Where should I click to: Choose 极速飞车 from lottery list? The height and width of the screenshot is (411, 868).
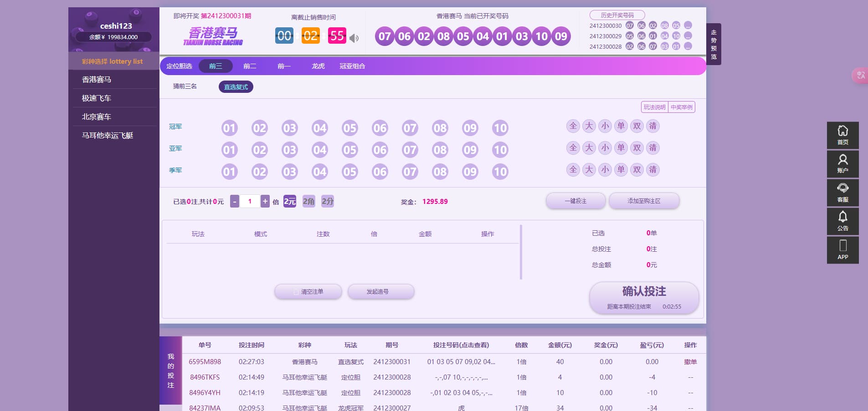point(97,98)
